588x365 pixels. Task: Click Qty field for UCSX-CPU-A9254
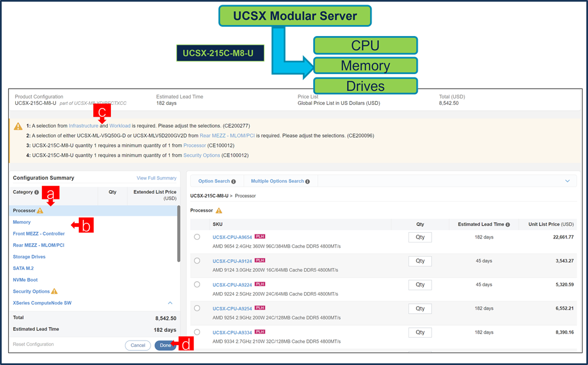[420, 308]
